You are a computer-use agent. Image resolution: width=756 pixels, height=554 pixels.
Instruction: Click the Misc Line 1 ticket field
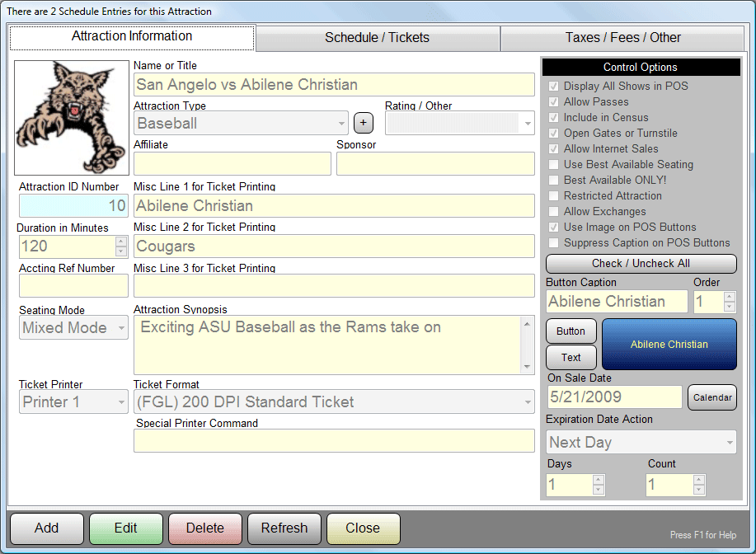click(x=334, y=206)
